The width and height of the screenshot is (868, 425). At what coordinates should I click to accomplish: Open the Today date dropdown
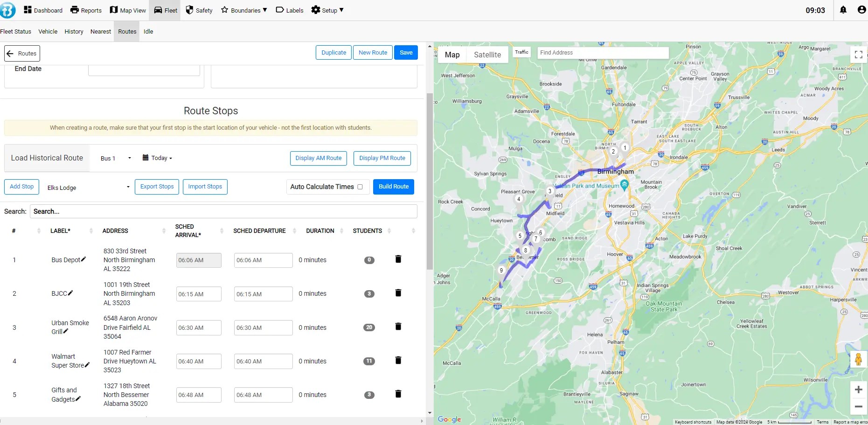tap(157, 158)
